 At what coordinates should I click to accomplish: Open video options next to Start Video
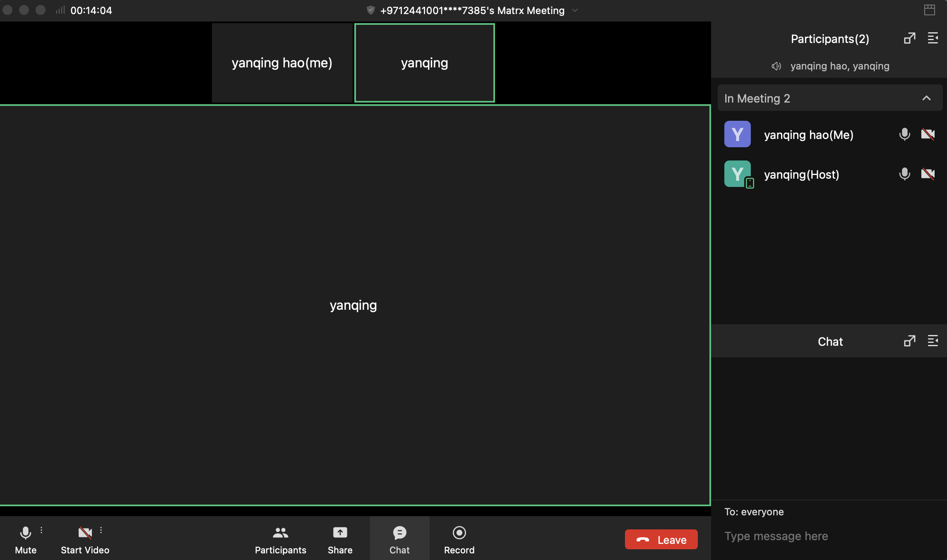tap(101, 530)
